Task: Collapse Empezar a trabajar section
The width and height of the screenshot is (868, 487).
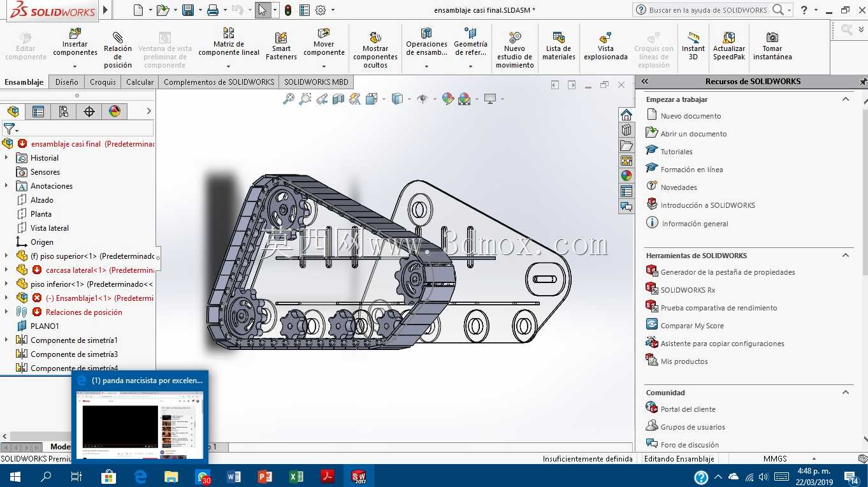Action: click(x=846, y=99)
